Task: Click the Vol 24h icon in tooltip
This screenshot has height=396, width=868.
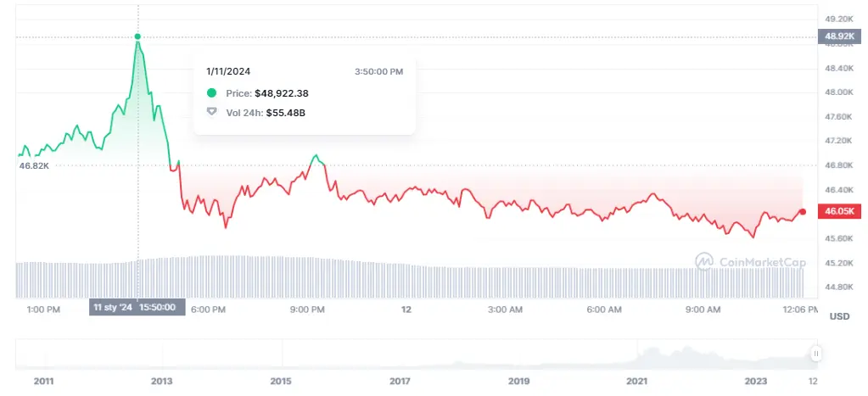Action: point(211,112)
